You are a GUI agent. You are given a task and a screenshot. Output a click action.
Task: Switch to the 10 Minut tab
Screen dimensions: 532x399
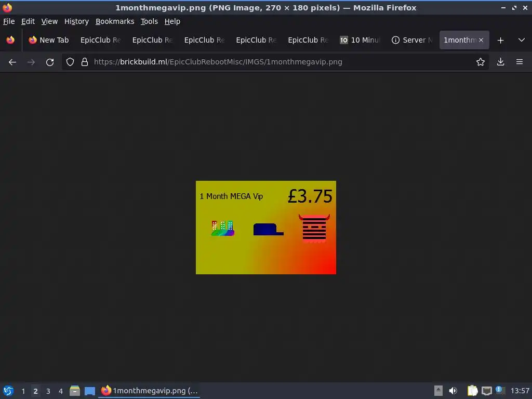point(361,40)
